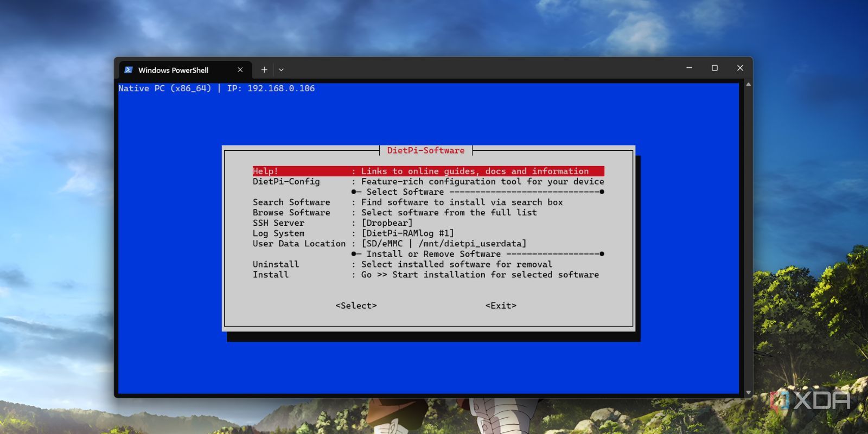Click the DietPi-Software dialog title

426,150
